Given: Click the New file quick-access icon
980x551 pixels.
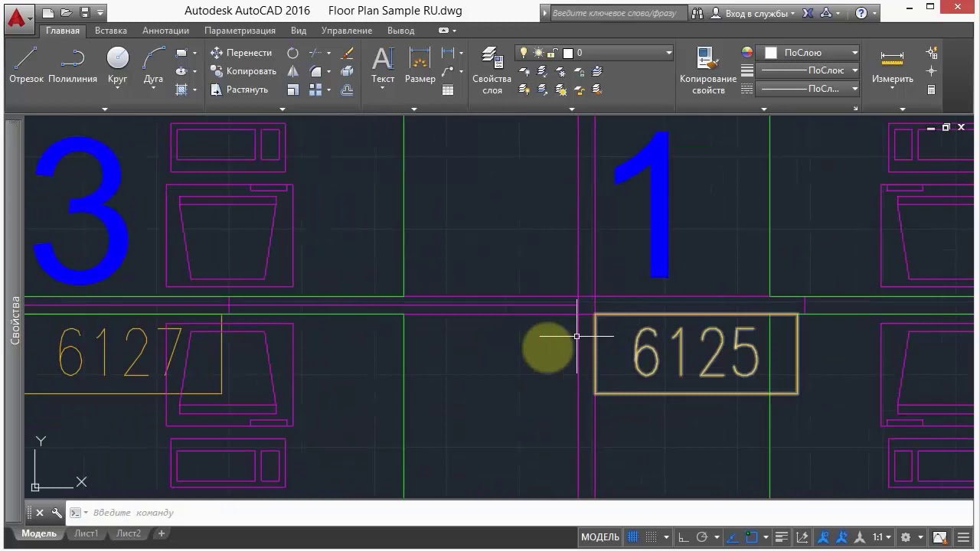Looking at the screenshot, I should click(x=48, y=12).
